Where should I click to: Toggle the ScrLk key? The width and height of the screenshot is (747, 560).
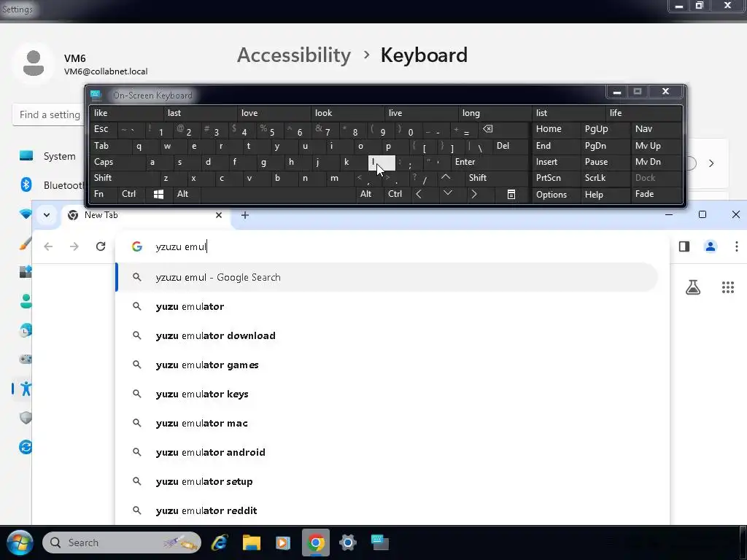[x=605, y=178]
